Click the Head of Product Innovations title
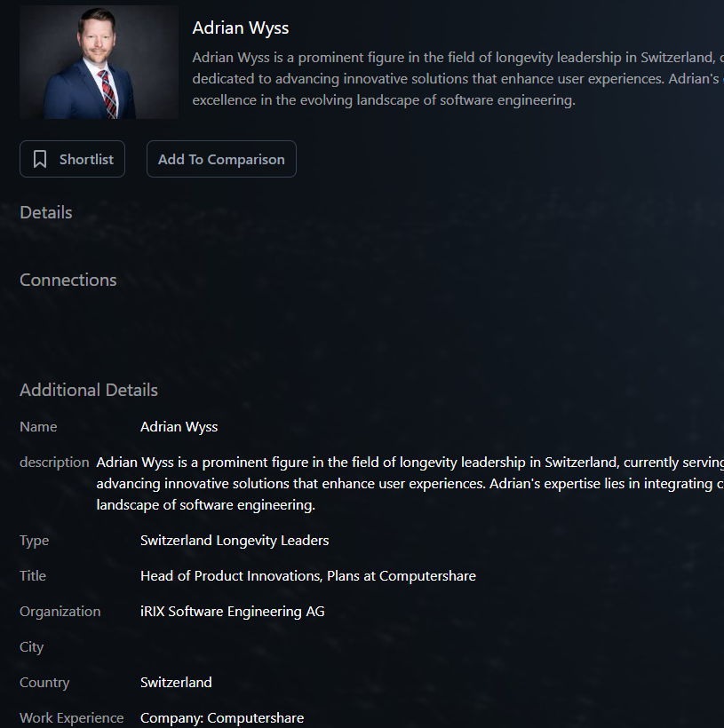 tap(308, 576)
